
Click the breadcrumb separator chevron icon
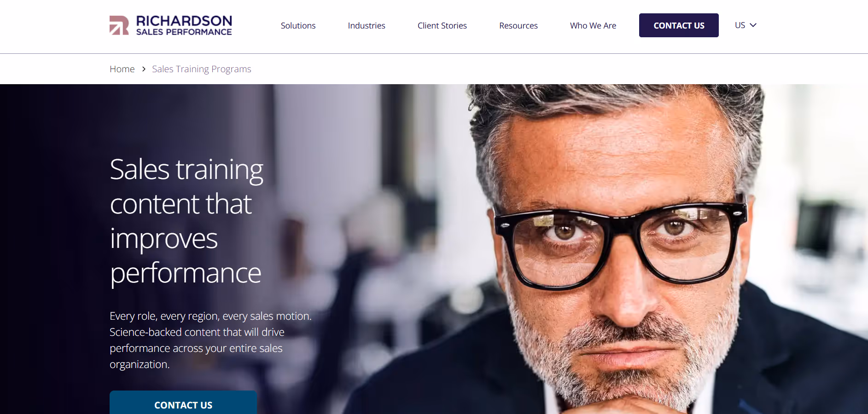[144, 69]
